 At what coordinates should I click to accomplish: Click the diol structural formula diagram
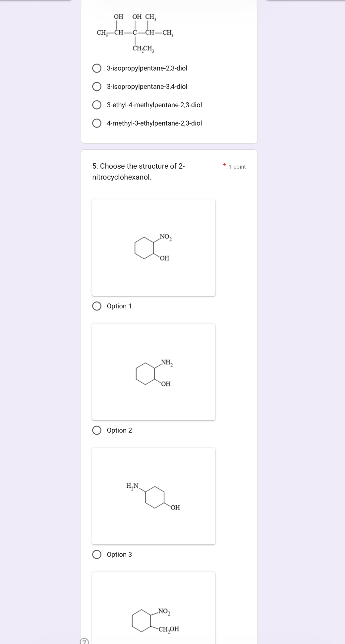[x=135, y=33]
